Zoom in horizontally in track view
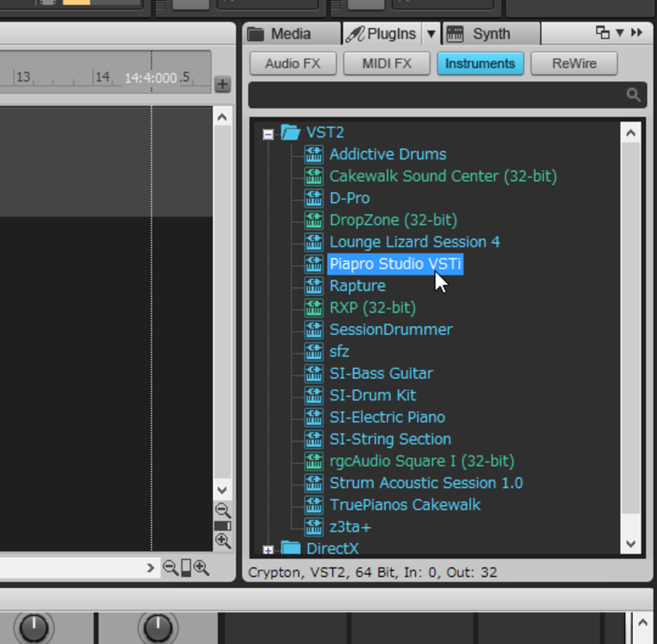 point(201,568)
